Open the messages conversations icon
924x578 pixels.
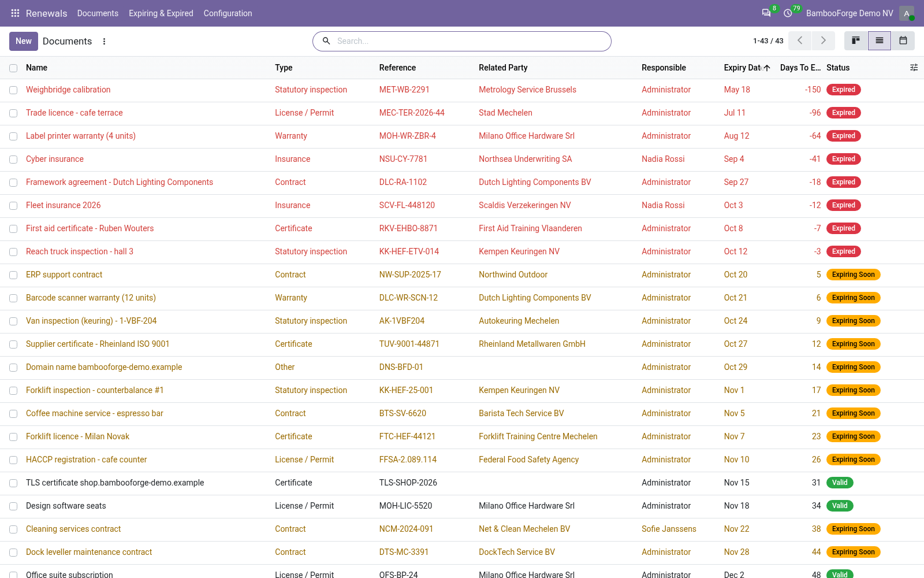(766, 13)
